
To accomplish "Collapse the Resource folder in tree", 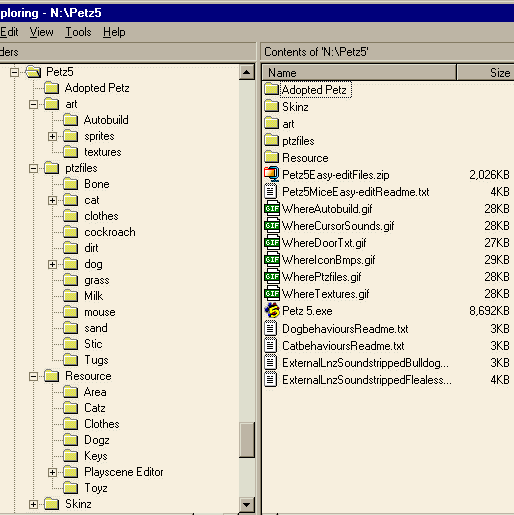I will click(33, 376).
